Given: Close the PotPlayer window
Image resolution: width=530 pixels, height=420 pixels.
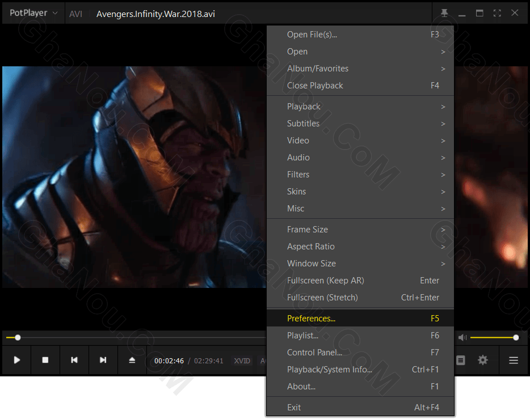Looking at the screenshot, I should [x=515, y=13].
